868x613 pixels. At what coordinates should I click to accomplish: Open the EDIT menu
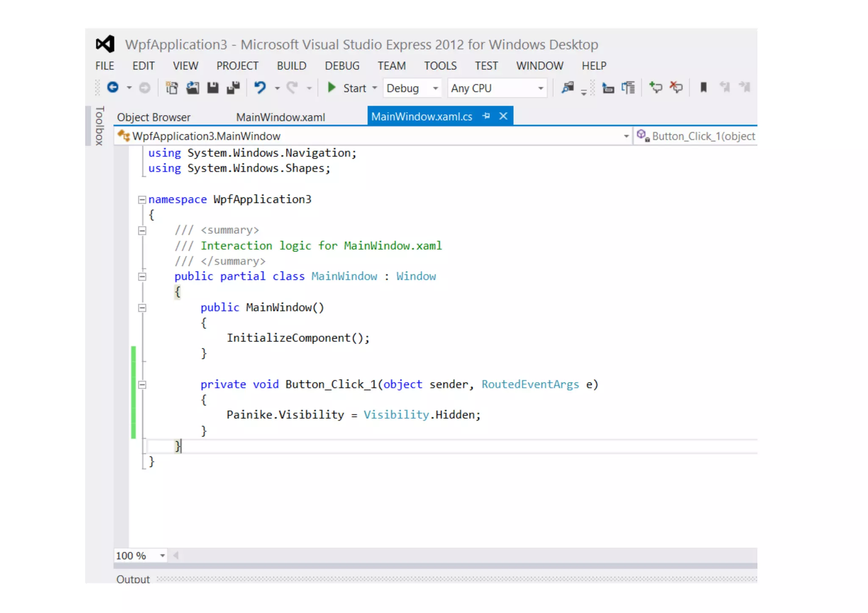coord(143,66)
